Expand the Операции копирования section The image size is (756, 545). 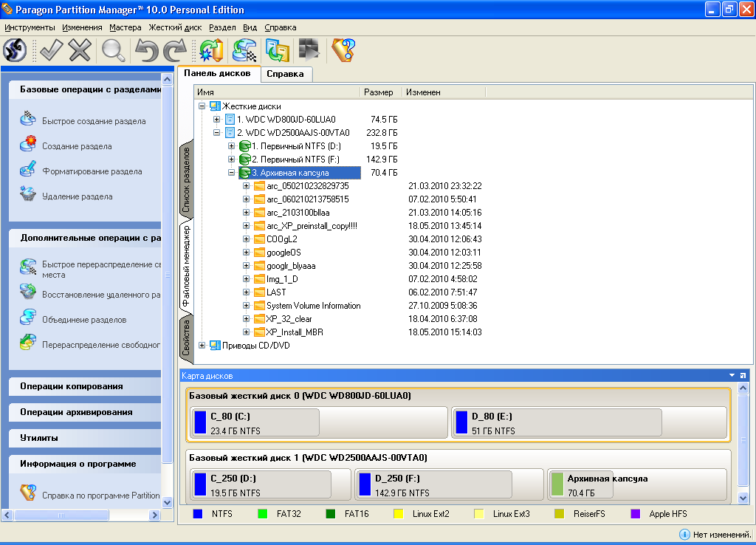72,386
